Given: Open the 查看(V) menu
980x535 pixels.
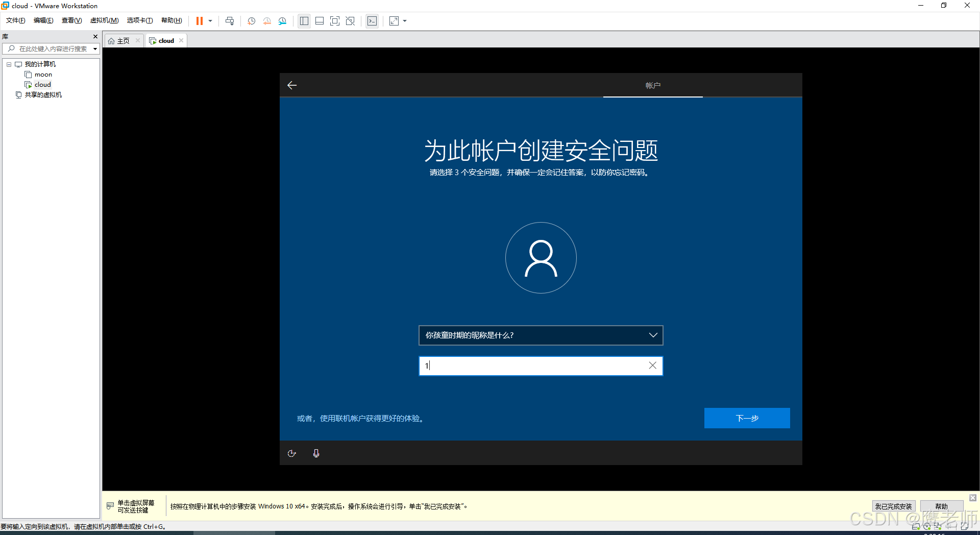Looking at the screenshot, I should point(71,20).
